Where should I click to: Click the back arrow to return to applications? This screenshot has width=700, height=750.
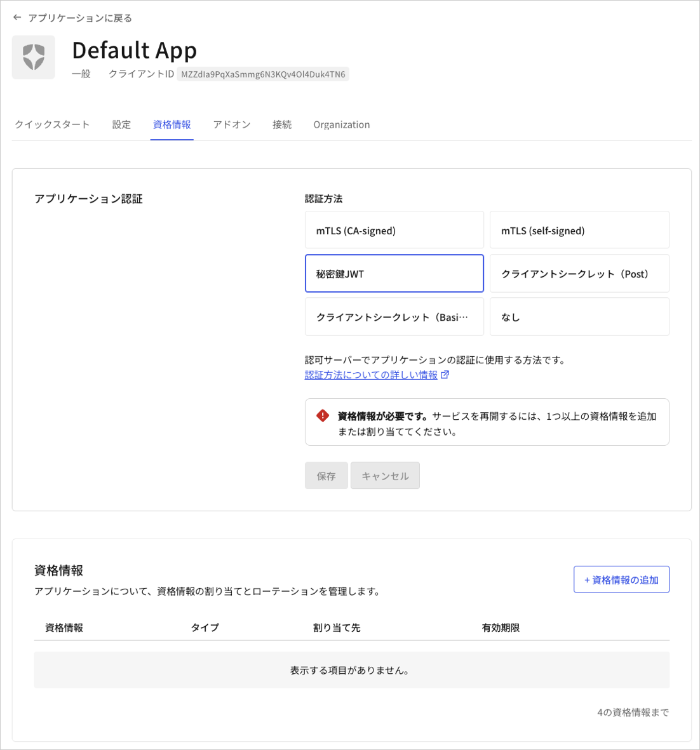(17, 17)
